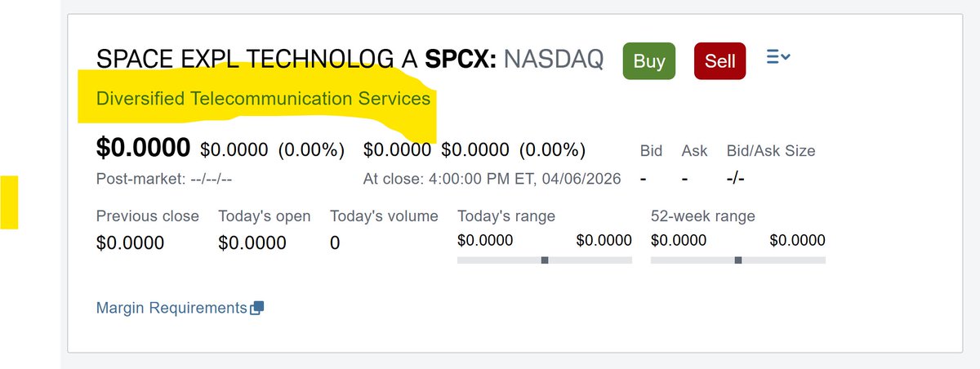Open the list options dropdown menu icon
Image resolution: width=980 pixels, height=369 pixels.
click(777, 57)
